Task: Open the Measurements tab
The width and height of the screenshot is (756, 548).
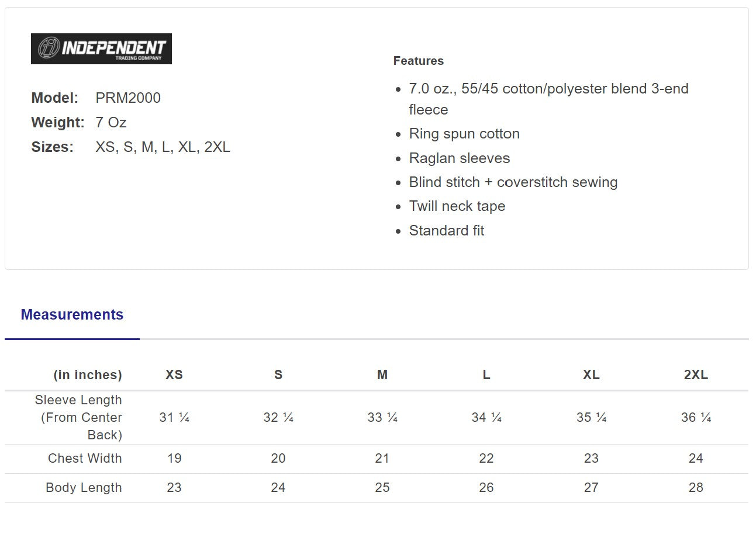Action: tap(72, 315)
